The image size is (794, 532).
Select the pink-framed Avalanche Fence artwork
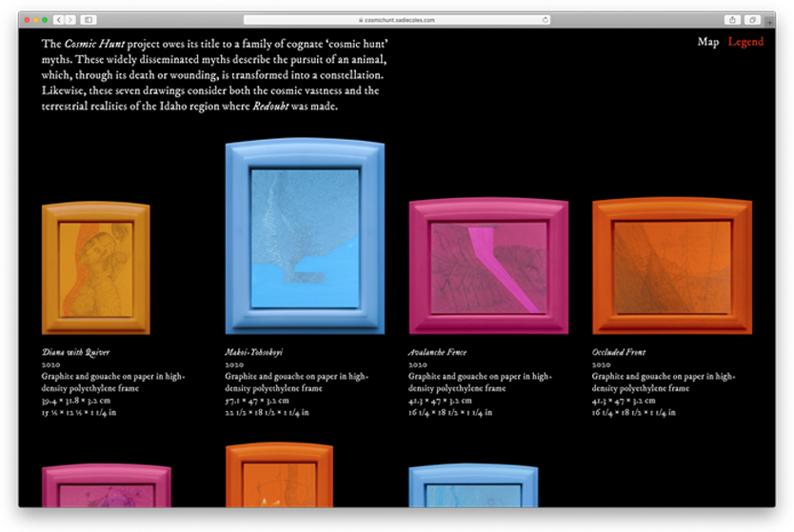pyautogui.click(x=488, y=266)
